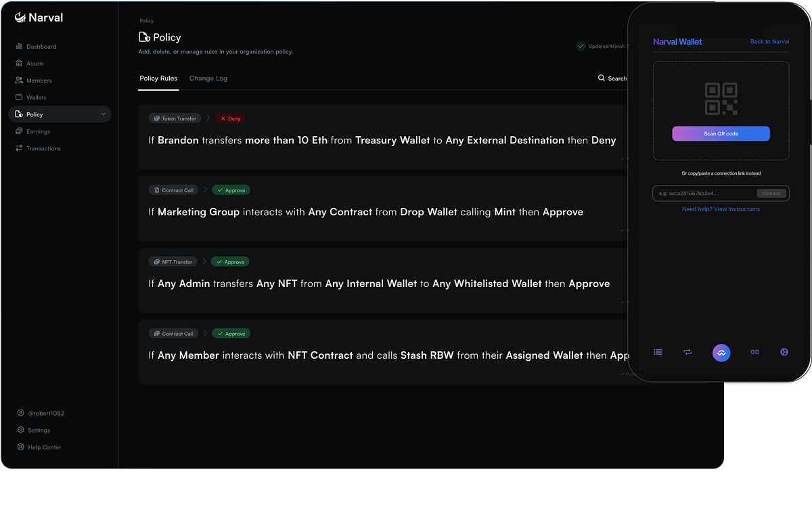Select 'Any NFT' in the third rule
This screenshot has width=812, height=526.
pyautogui.click(x=277, y=284)
